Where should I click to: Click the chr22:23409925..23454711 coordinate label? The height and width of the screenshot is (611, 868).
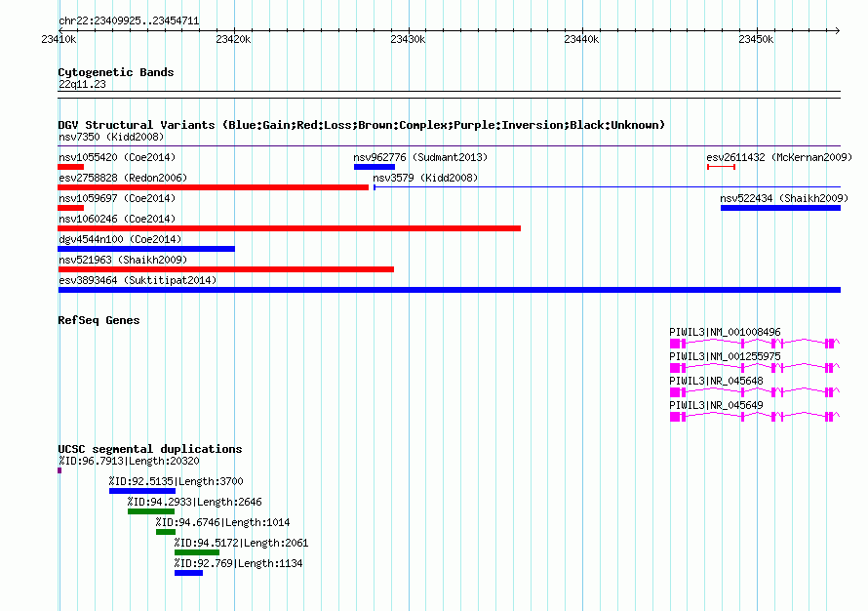point(129,20)
